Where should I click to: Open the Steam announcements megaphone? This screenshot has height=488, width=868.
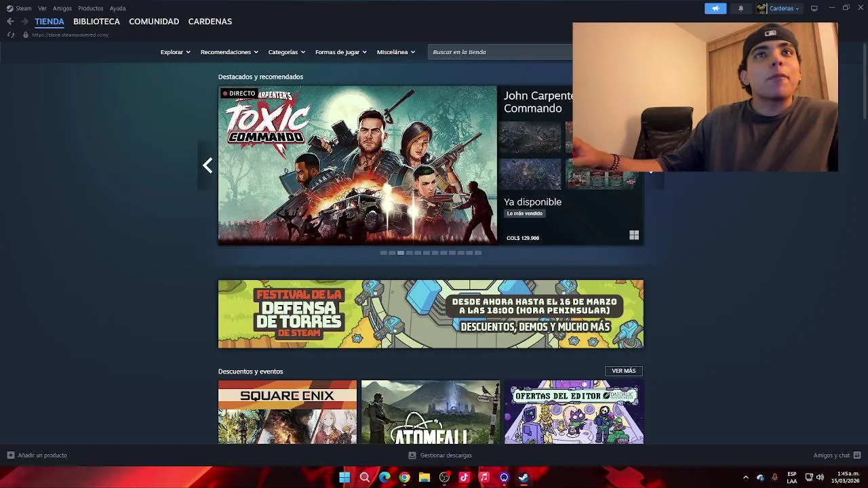(715, 8)
